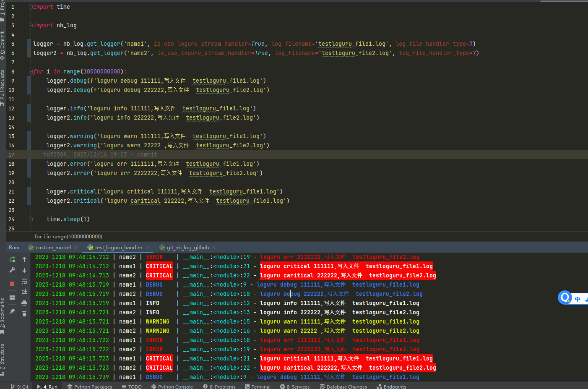Screen dimensions: 588x389
Task: Switch to custom_model run tab
Action: [x=53, y=248]
